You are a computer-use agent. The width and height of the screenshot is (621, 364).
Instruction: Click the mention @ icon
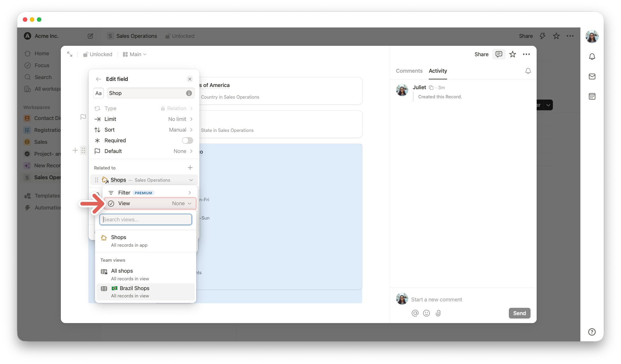(415, 313)
